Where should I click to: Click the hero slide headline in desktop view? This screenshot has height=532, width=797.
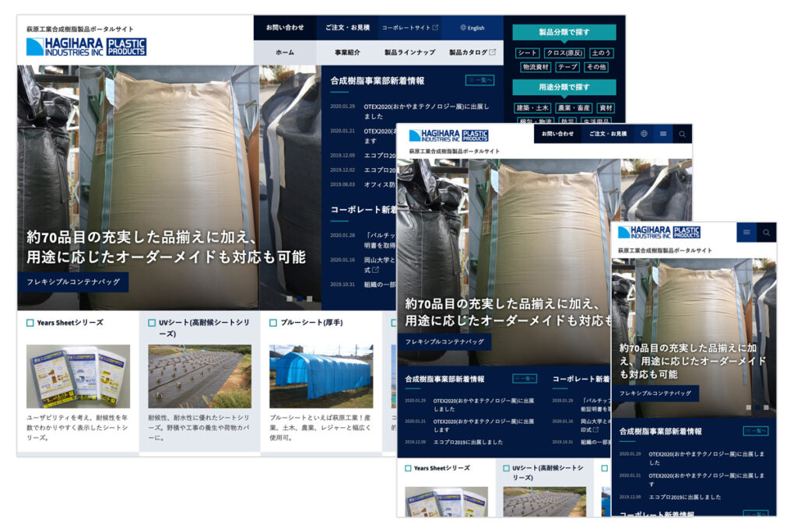167,247
